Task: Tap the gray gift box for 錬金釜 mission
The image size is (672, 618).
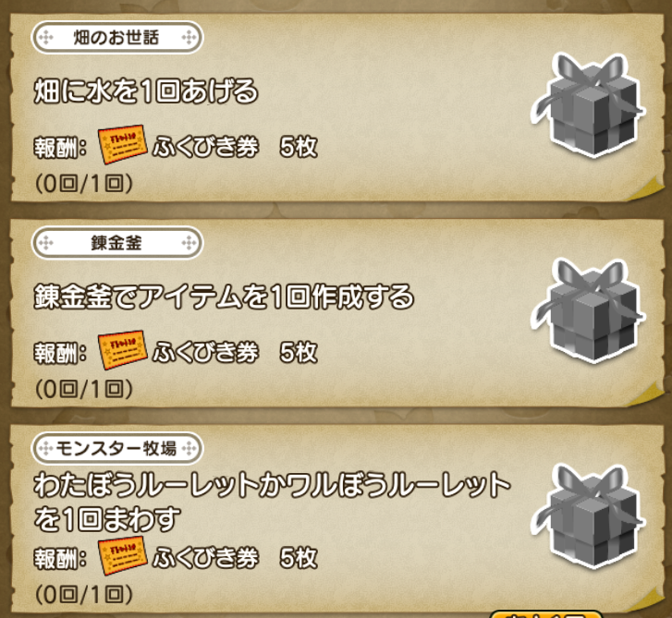Action: coord(588,311)
